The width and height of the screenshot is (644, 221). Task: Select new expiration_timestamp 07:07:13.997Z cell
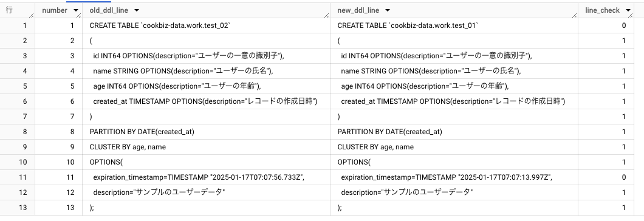coord(454,177)
